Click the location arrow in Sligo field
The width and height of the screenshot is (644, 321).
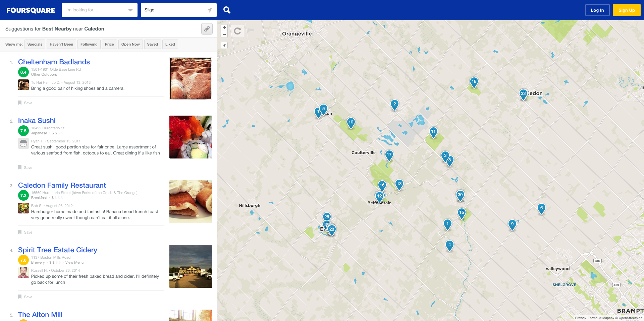click(x=210, y=10)
